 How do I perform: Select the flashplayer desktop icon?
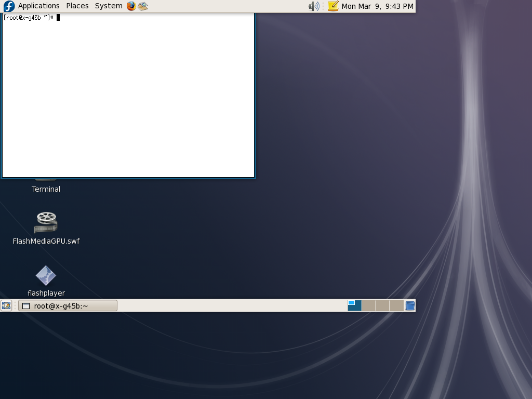coord(46,275)
